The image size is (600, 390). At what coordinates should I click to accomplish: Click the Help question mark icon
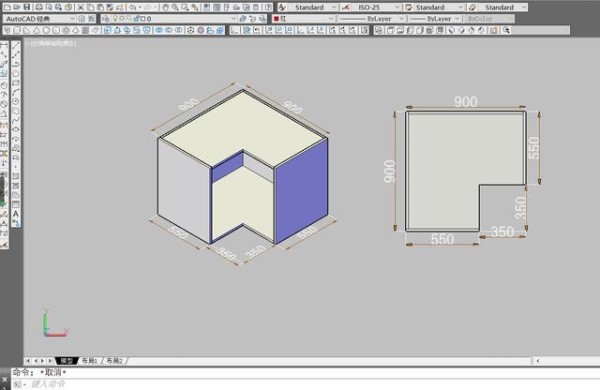pos(269,7)
